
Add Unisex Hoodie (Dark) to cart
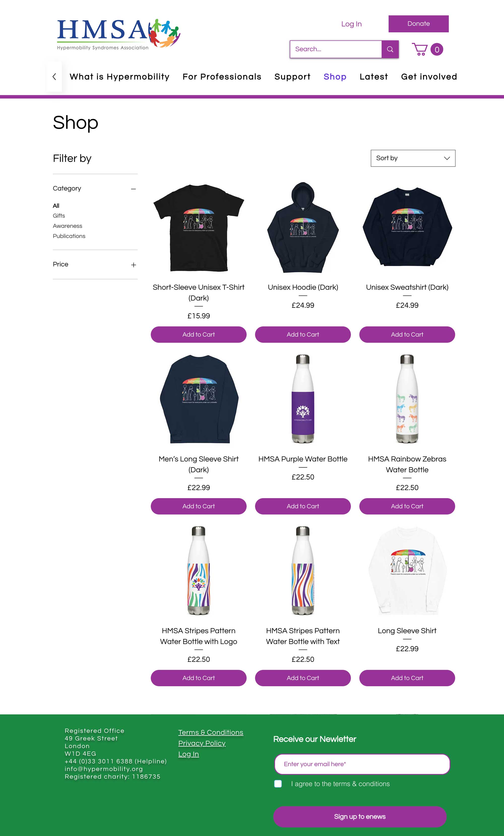(303, 335)
